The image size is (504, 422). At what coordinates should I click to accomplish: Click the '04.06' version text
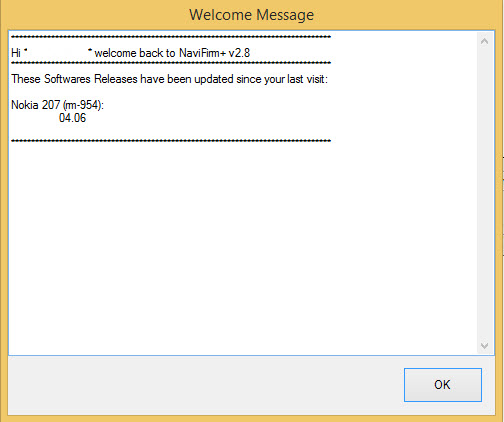point(72,118)
